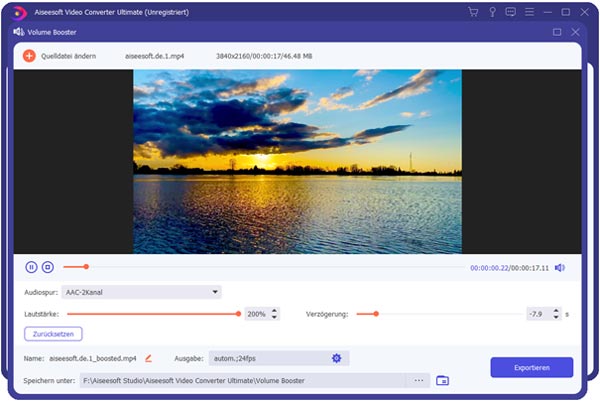Click the Lautstärke slider handle
Screen dimensions: 600x401
click(x=238, y=314)
